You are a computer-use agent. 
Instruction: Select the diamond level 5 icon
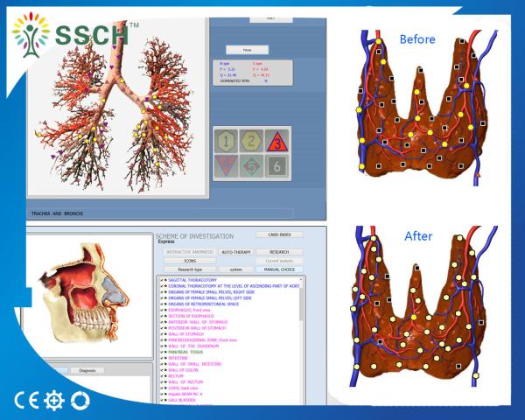pyautogui.click(x=251, y=165)
